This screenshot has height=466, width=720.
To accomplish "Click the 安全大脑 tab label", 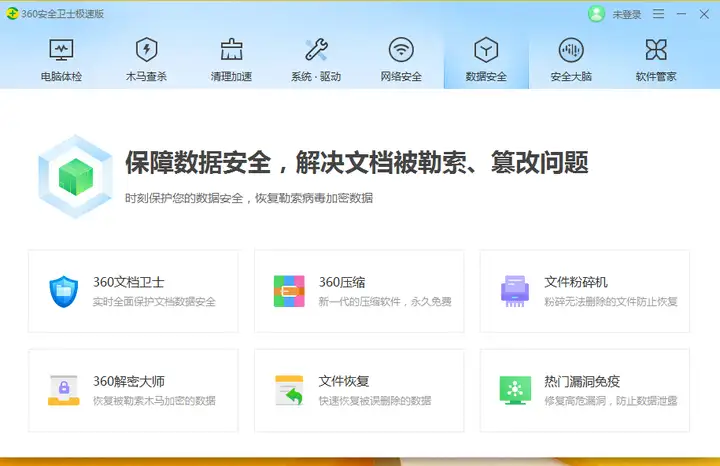I will tap(571, 76).
